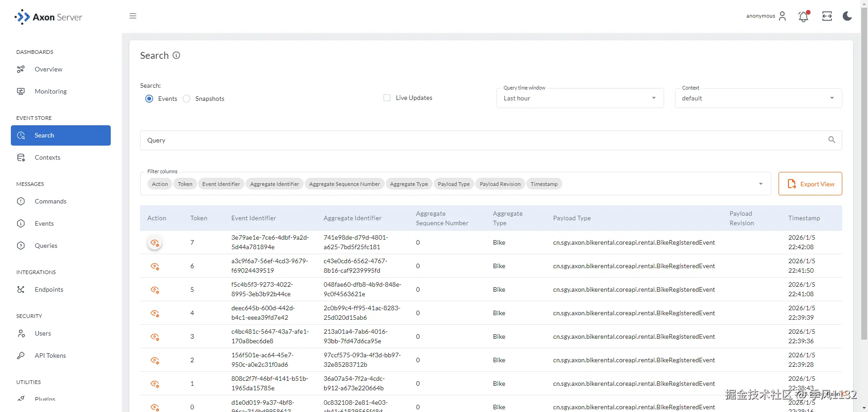Click the Aggregate Type filter chip
This screenshot has height=412, width=868.
[409, 184]
